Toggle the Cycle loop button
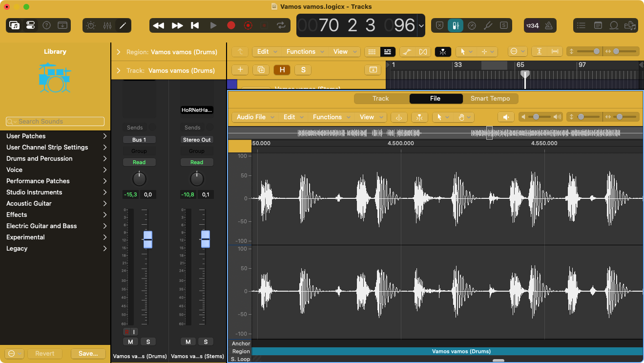Screen dimensions: 644x363 pyautogui.click(x=281, y=25)
